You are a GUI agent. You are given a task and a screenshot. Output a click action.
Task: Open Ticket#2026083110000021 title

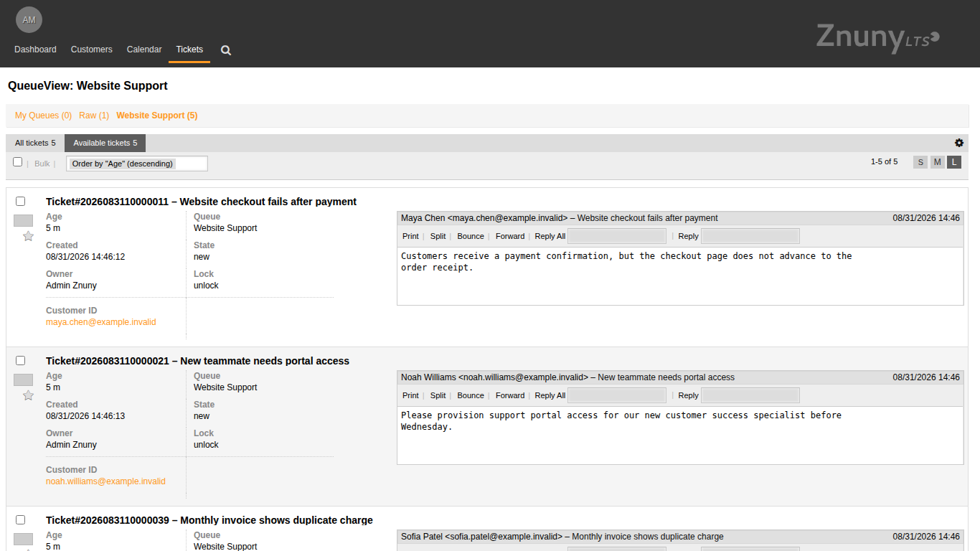point(197,361)
